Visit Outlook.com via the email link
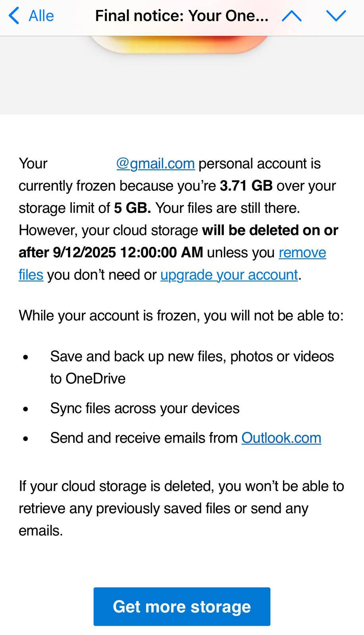Screen dimensions: 364x635 281,438
